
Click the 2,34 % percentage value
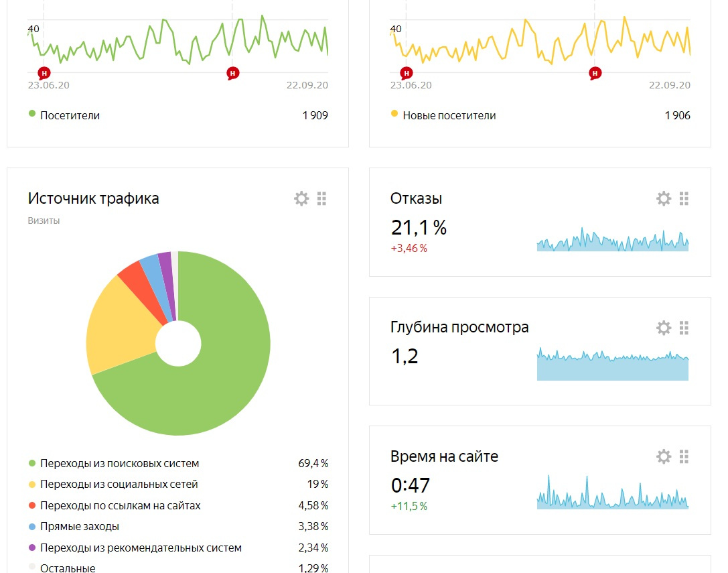click(x=313, y=548)
